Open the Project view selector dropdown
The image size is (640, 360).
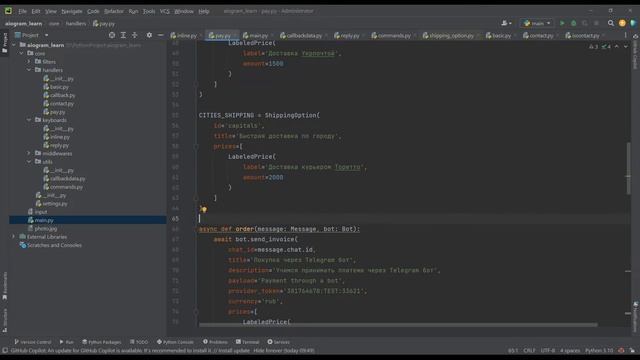point(31,36)
